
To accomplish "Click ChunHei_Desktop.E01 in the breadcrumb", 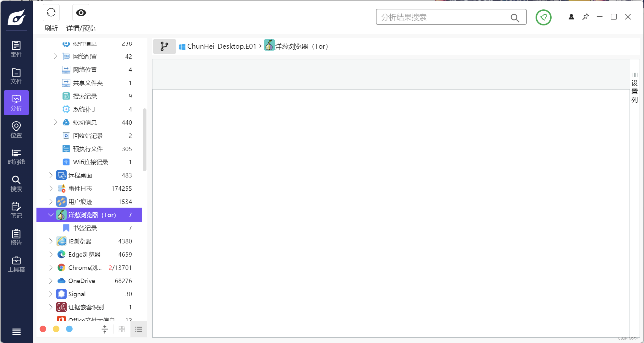I will (221, 46).
